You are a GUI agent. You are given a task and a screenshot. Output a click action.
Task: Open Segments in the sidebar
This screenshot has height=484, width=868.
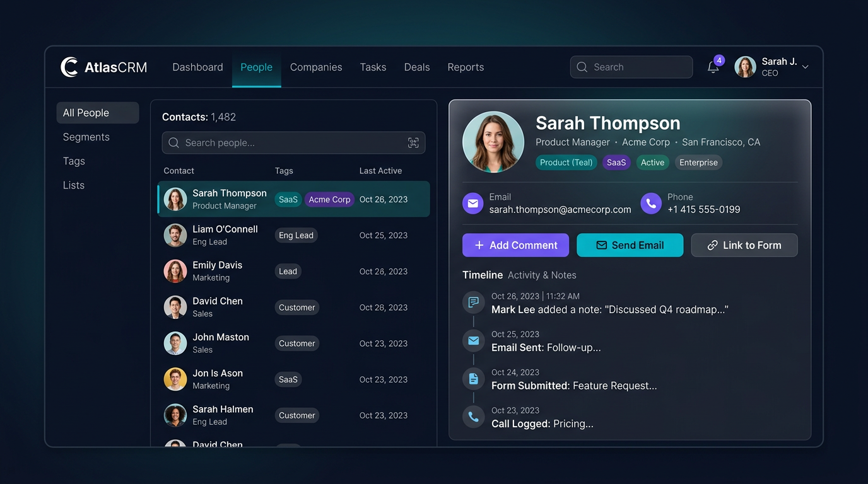click(86, 137)
